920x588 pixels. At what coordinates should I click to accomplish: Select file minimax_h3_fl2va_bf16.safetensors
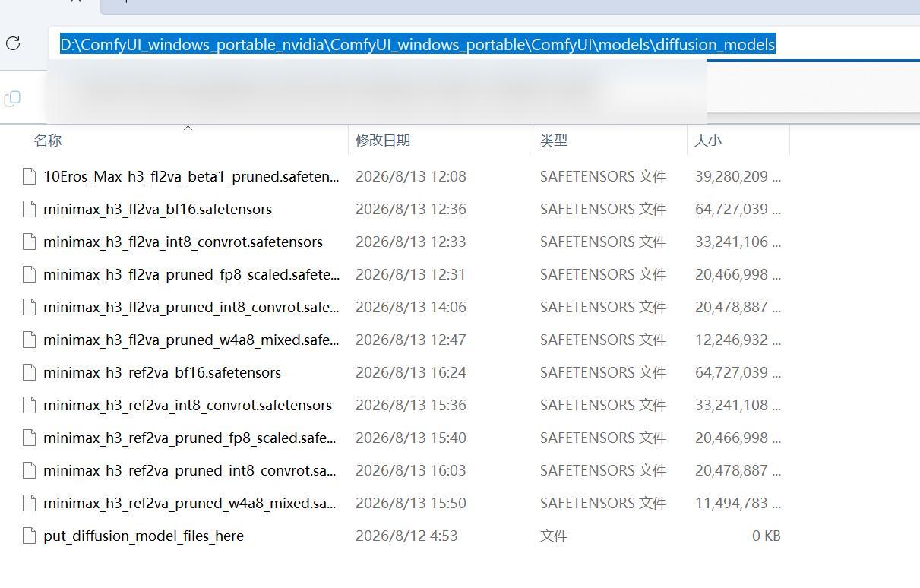[157, 209]
